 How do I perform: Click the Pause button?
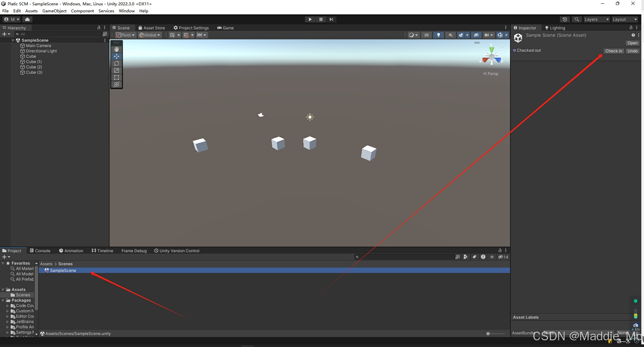tap(321, 19)
